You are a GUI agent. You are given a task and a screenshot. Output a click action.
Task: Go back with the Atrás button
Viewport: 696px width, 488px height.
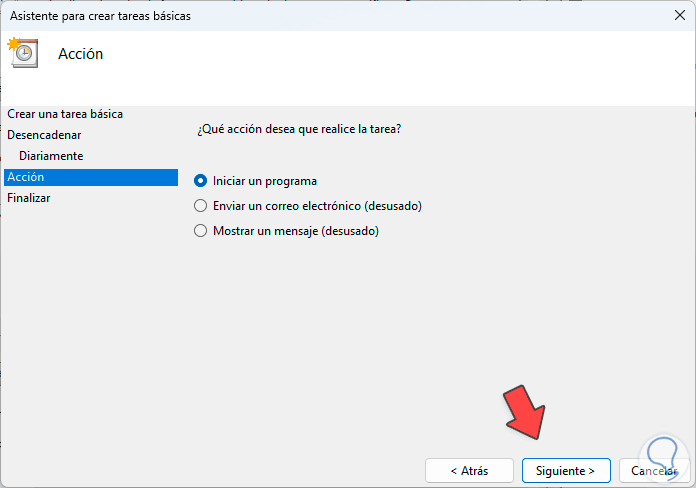tap(469, 470)
